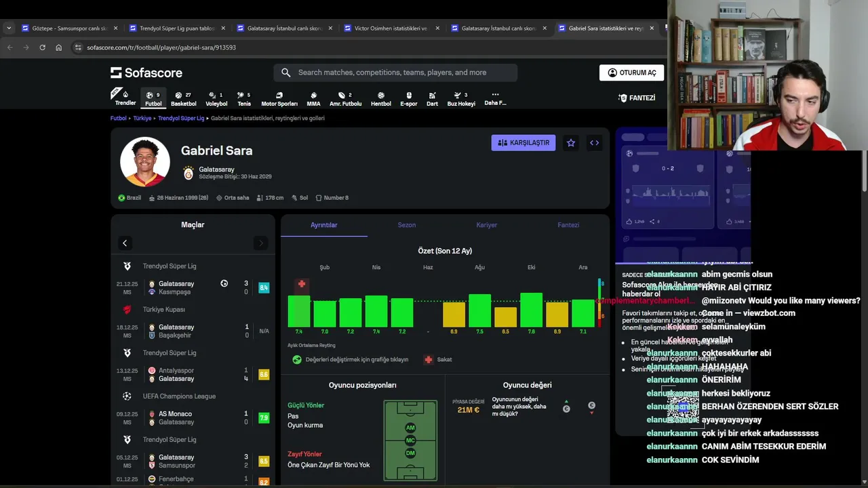Image resolution: width=868 pixels, height=488 pixels.
Task: Switch to the Ayrıntılar tab
Action: [324, 225]
